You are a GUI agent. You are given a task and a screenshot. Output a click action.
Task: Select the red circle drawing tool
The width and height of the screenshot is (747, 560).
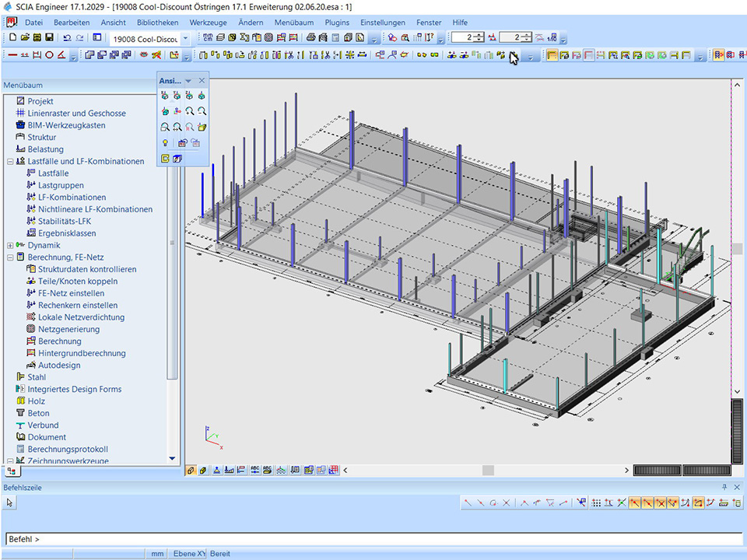49,55
